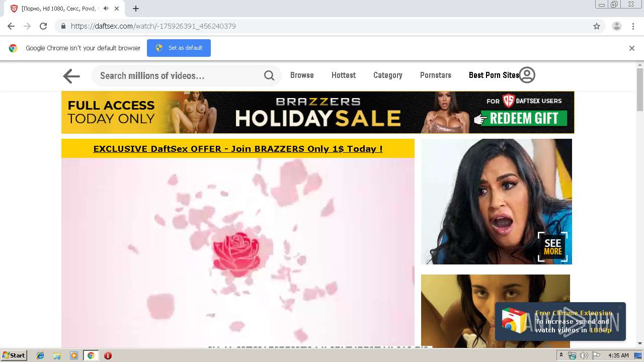Click the Chrome taskbar button
This screenshot has height=362, width=644.
tap(91, 355)
